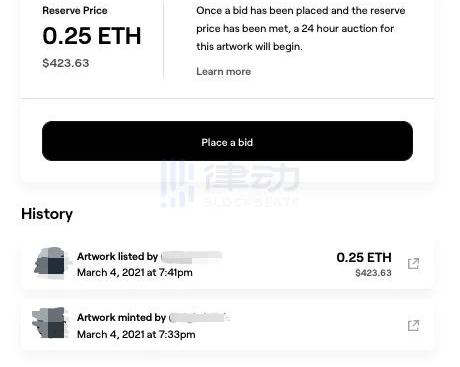Screen dimensions: 460x367
Task: Click the History section heading
Action: pyautogui.click(x=47, y=214)
